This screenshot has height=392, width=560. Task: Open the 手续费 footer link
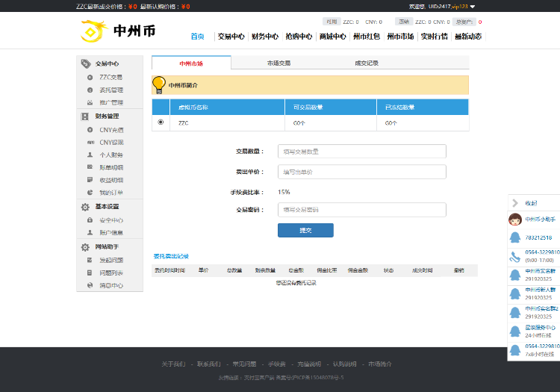[x=277, y=364]
